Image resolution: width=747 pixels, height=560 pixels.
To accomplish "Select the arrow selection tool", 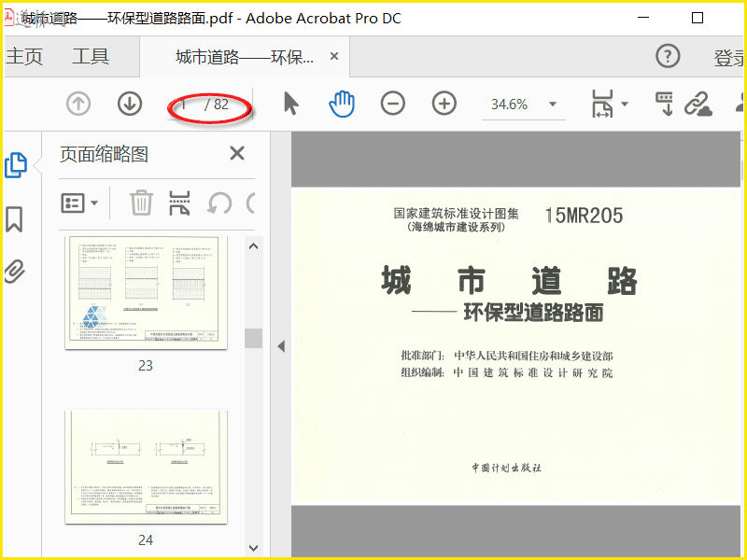I will point(290,104).
